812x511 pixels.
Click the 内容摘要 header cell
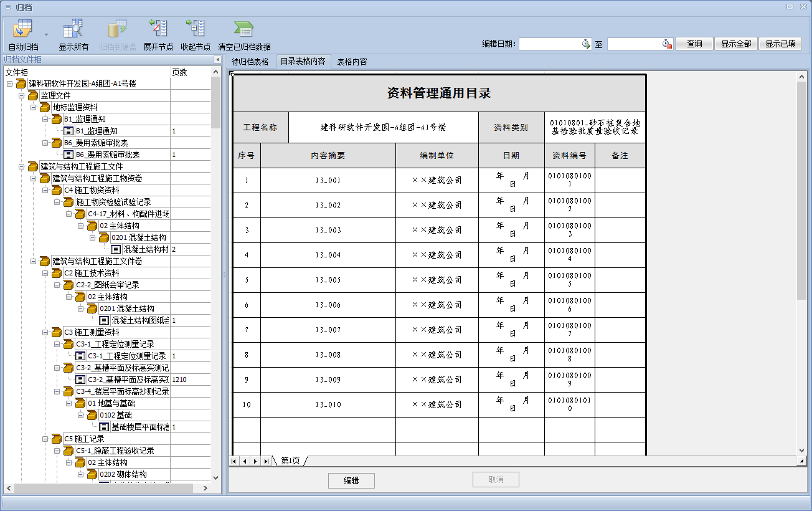[328, 156]
